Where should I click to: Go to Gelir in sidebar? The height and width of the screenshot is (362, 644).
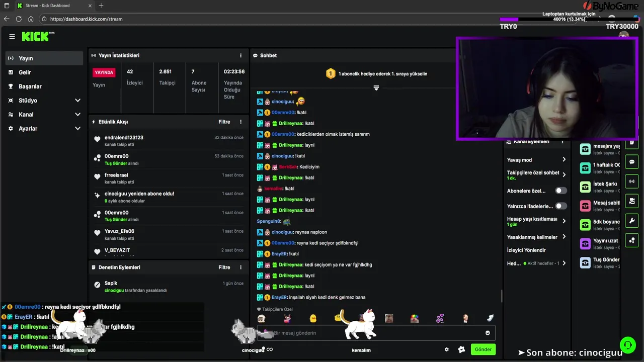click(x=44, y=72)
